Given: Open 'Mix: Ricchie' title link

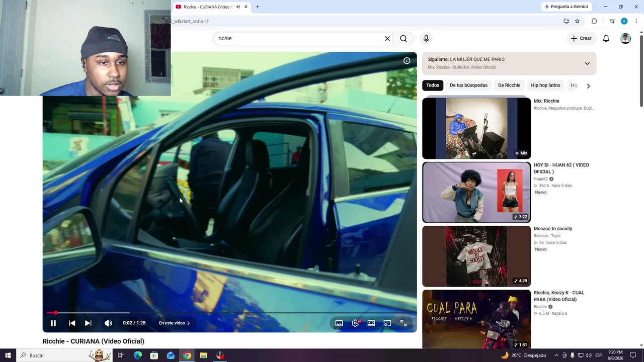Looking at the screenshot, I should tap(546, 101).
